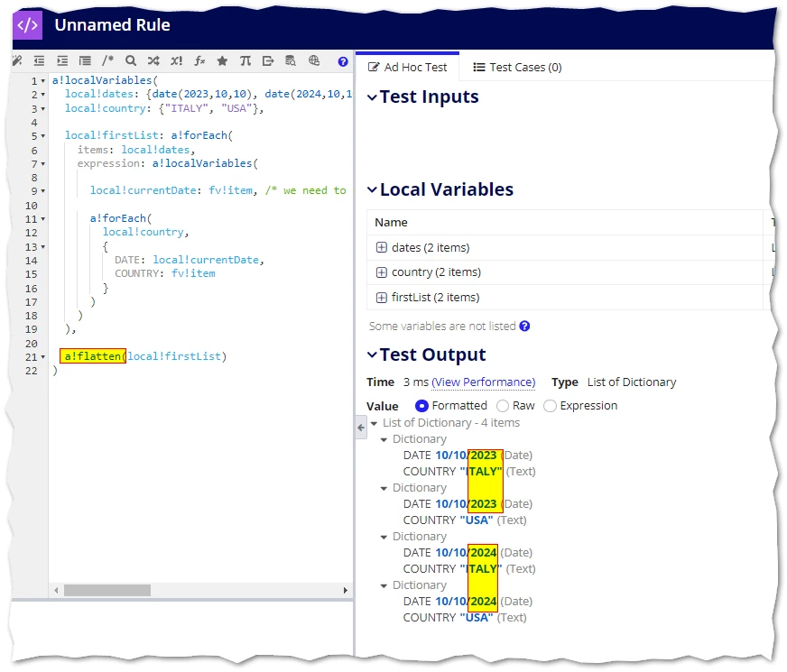Click help icon beside 'Some variables are not listed'
Screen dimensions: 787x672
[524, 326]
